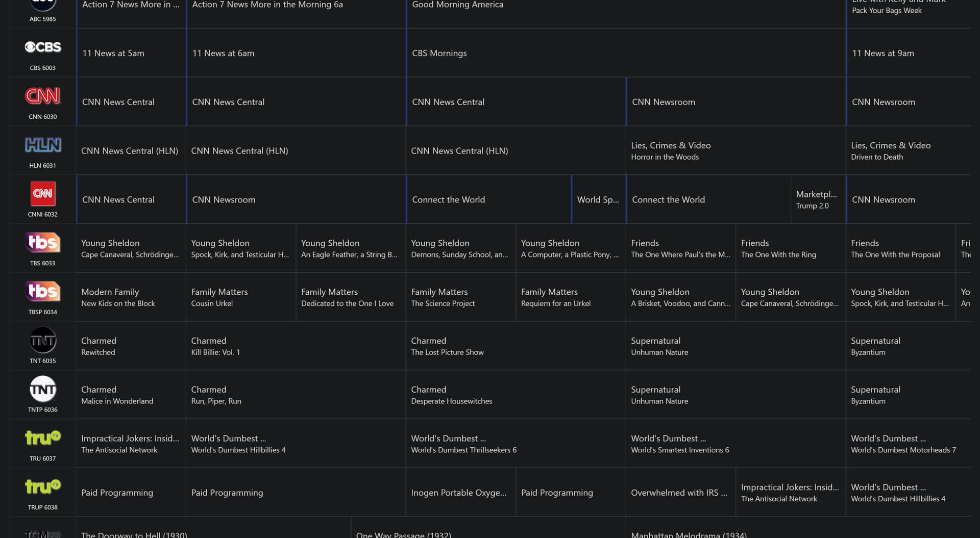Select the CNN 6030 channel logo

(43, 96)
